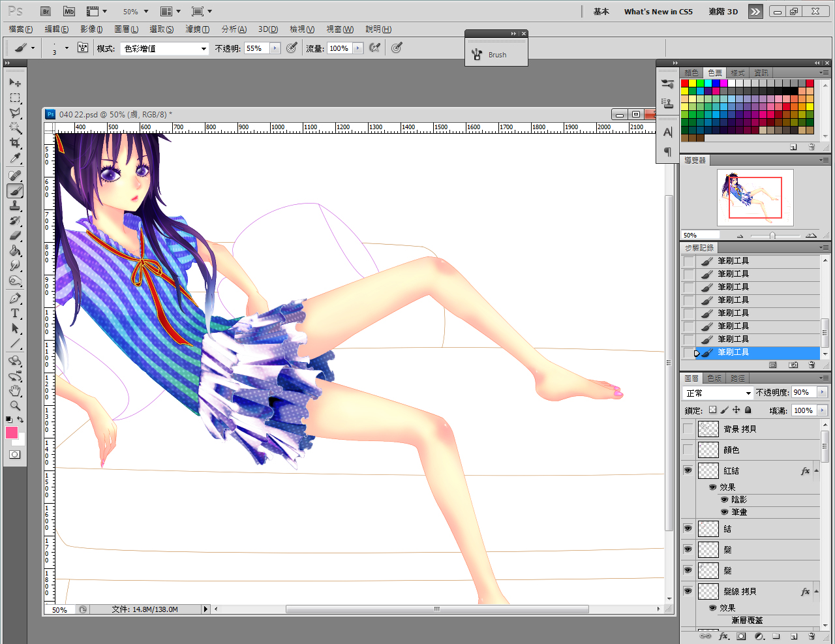
Task: Select the Hand tool
Action: [x=15, y=391]
